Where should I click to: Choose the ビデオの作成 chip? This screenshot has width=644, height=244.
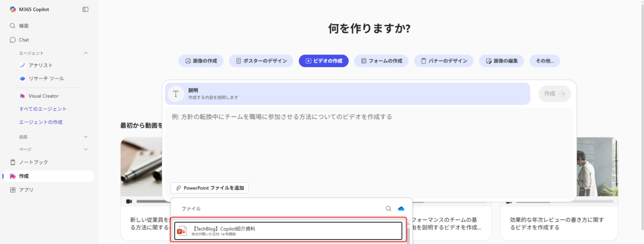324,61
